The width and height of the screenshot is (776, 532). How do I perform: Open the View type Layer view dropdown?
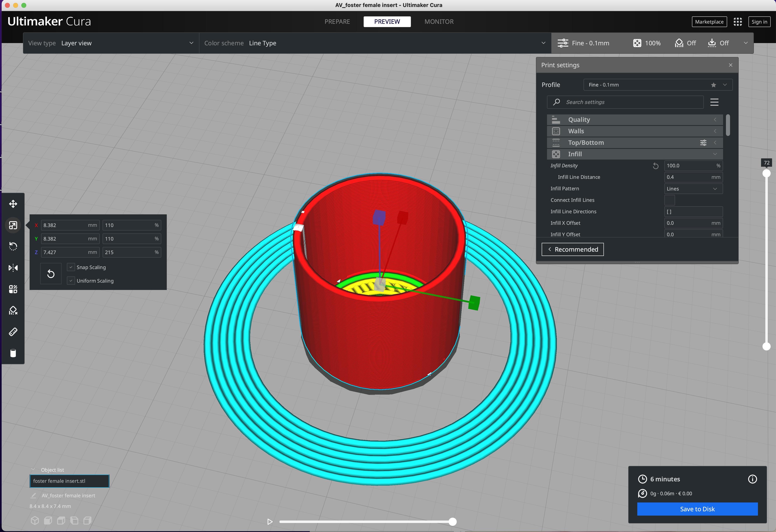(111, 43)
